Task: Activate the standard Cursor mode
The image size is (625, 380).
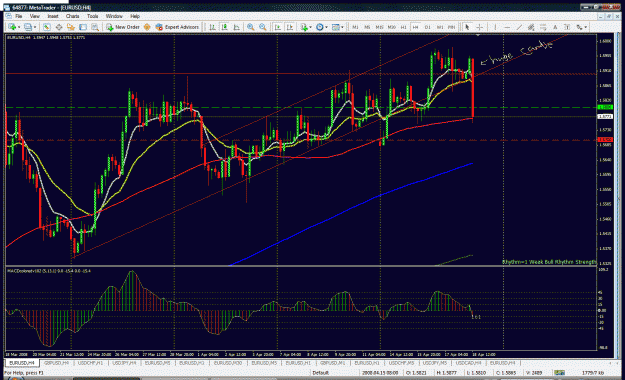Action: point(467,27)
